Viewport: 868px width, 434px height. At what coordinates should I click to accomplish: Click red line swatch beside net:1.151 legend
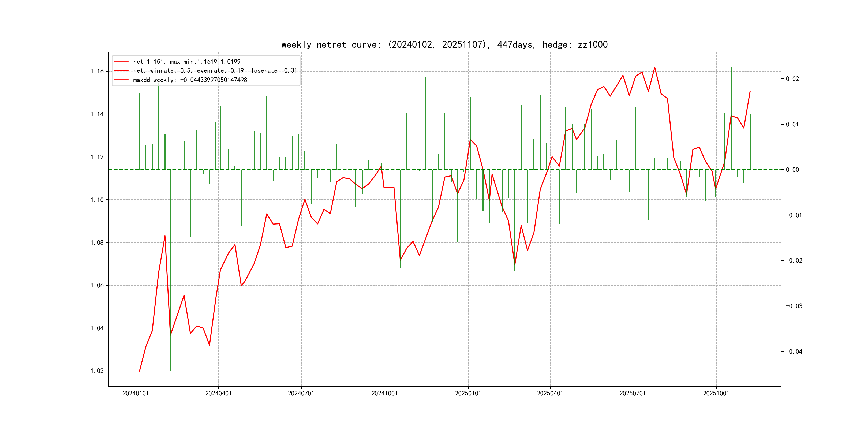coord(121,62)
